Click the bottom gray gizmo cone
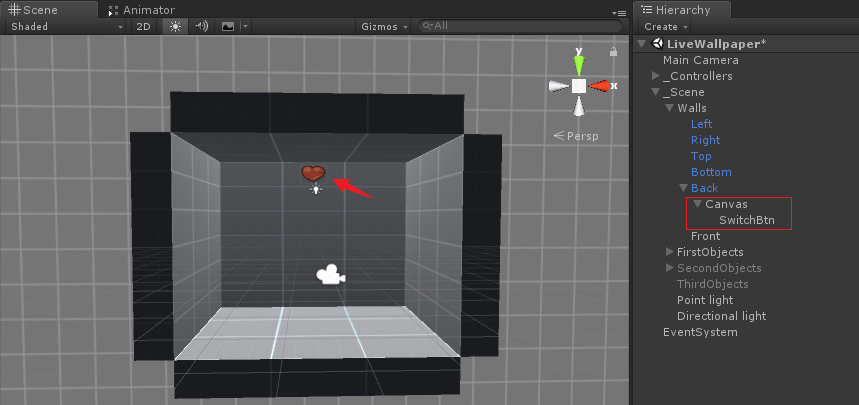The height and width of the screenshot is (405, 859). [579, 106]
